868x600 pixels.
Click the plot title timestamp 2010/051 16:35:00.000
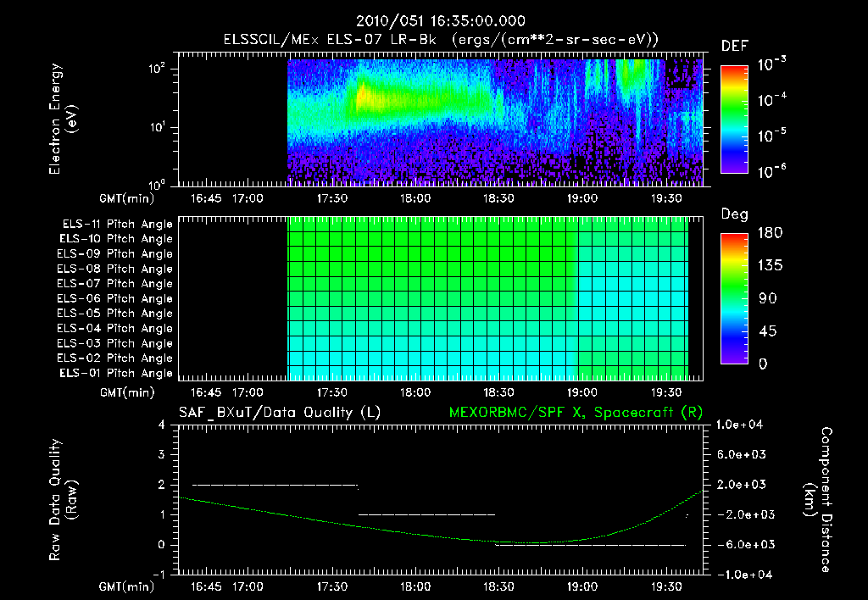[440, 21]
